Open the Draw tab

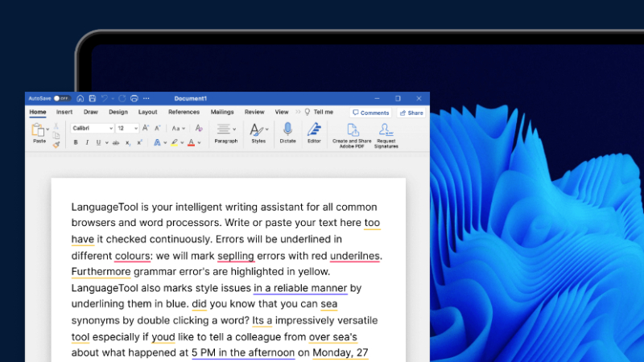(x=91, y=112)
